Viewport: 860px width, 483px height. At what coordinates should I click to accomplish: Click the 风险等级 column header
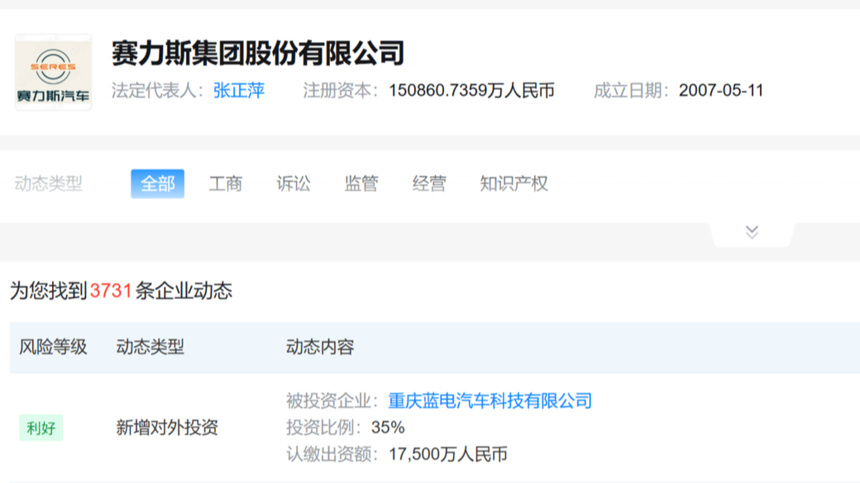pyautogui.click(x=53, y=347)
